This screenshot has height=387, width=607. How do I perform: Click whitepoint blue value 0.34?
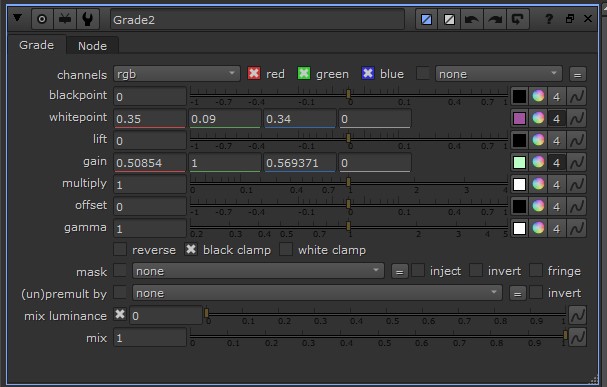point(300,118)
